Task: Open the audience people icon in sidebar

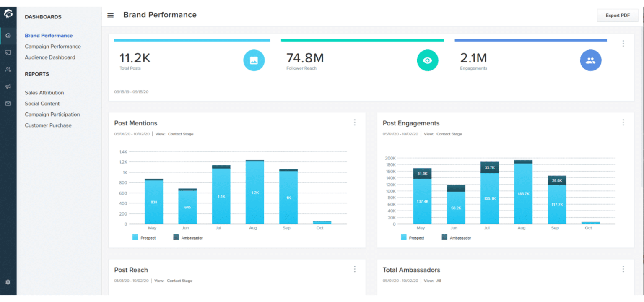Action: (x=8, y=69)
